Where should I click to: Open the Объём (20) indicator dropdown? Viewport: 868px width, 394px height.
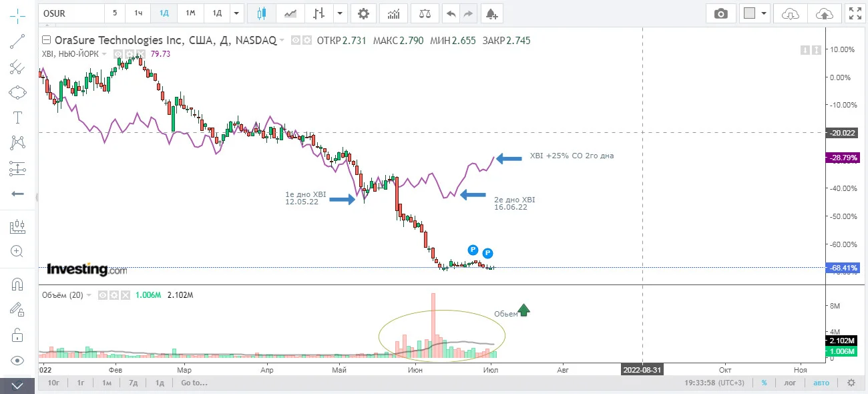point(90,294)
